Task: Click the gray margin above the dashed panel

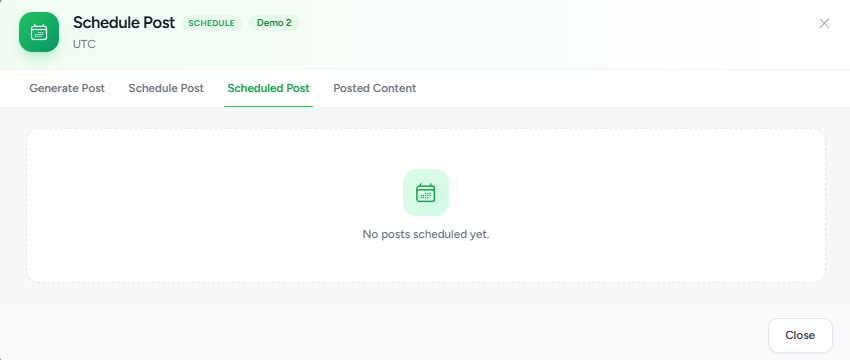Action: pos(426,118)
